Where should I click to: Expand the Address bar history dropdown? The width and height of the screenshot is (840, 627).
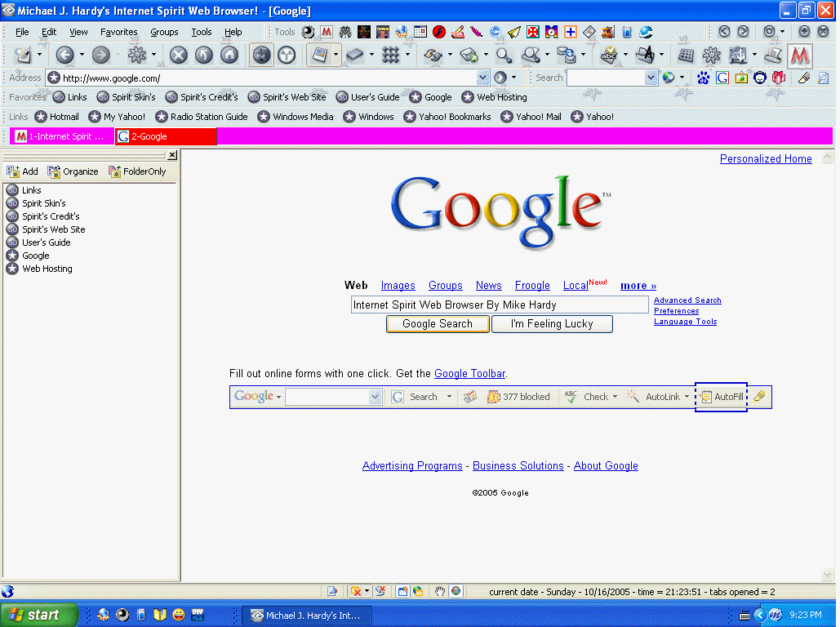[x=485, y=78]
